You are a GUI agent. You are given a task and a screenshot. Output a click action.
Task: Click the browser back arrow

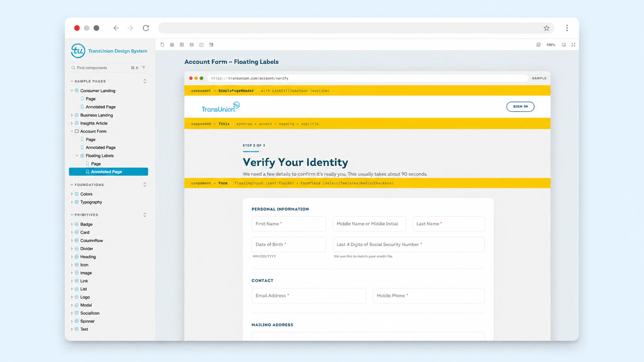point(116,28)
